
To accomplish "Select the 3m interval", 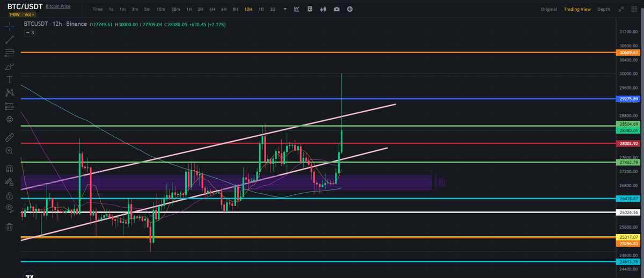I will [x=135, y=9].
